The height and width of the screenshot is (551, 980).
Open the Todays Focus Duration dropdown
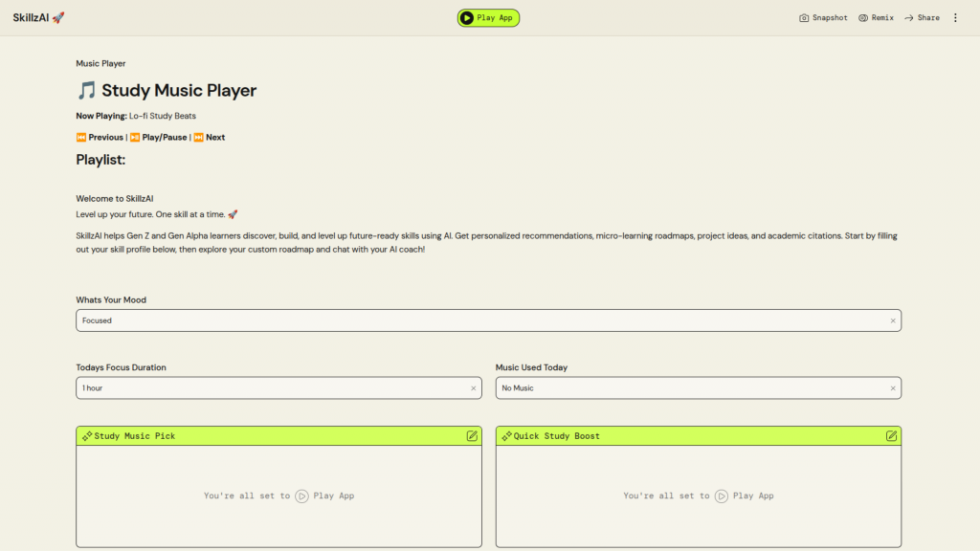pos(268,388)
